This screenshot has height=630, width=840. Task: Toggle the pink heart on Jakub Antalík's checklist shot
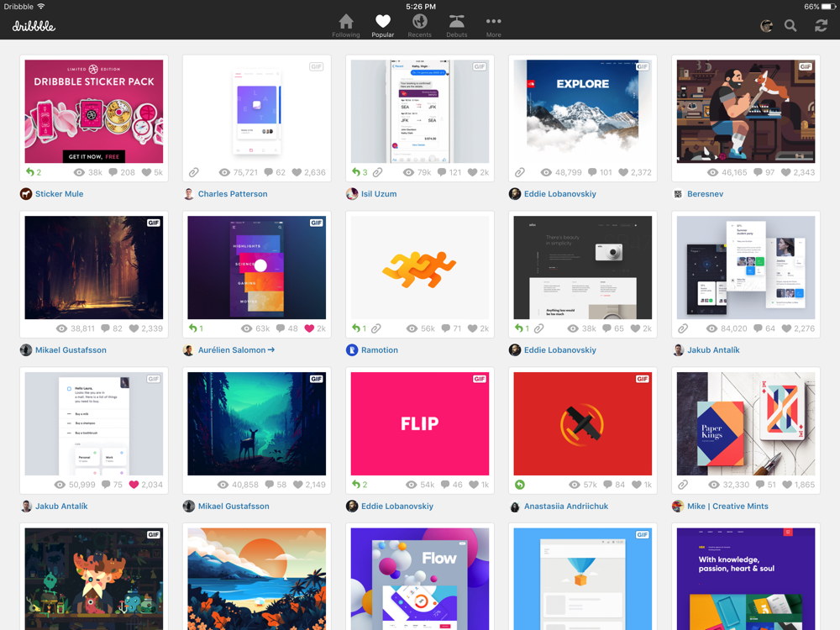[x=134, y=485]
